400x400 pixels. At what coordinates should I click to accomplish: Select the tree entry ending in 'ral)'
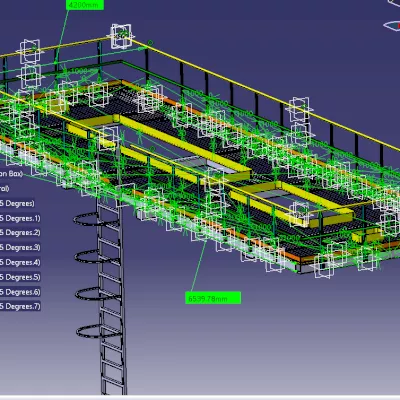[x=5, y=188]
